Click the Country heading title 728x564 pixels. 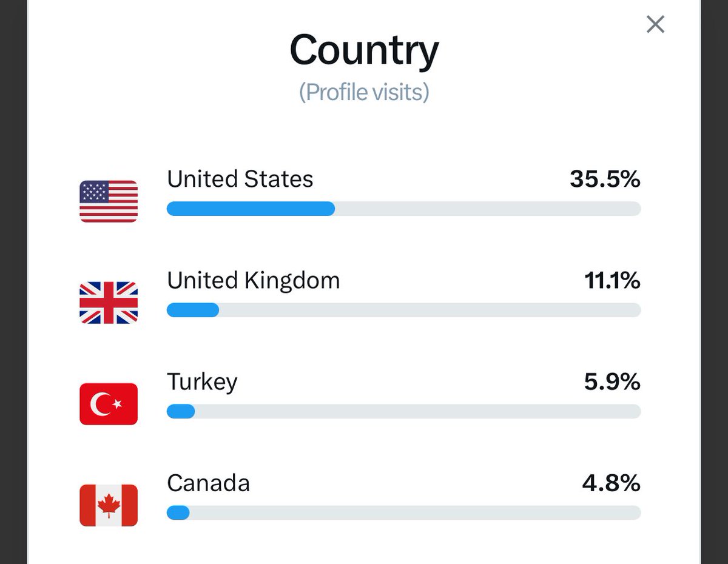click(364, 51)
